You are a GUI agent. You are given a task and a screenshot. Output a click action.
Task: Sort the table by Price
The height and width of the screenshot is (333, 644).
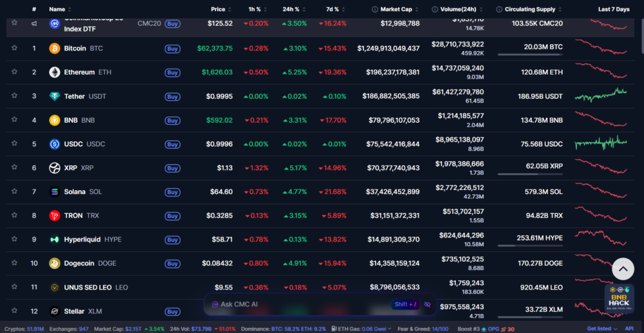point(221,9)
